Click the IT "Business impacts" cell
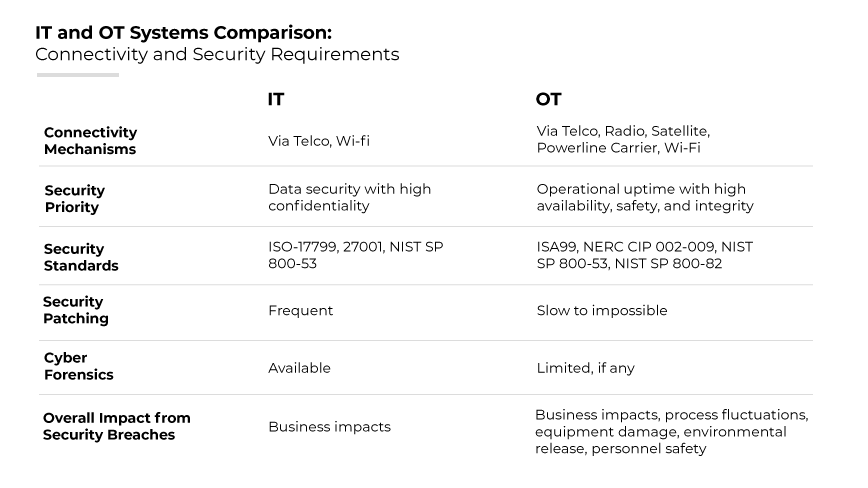 329,427
